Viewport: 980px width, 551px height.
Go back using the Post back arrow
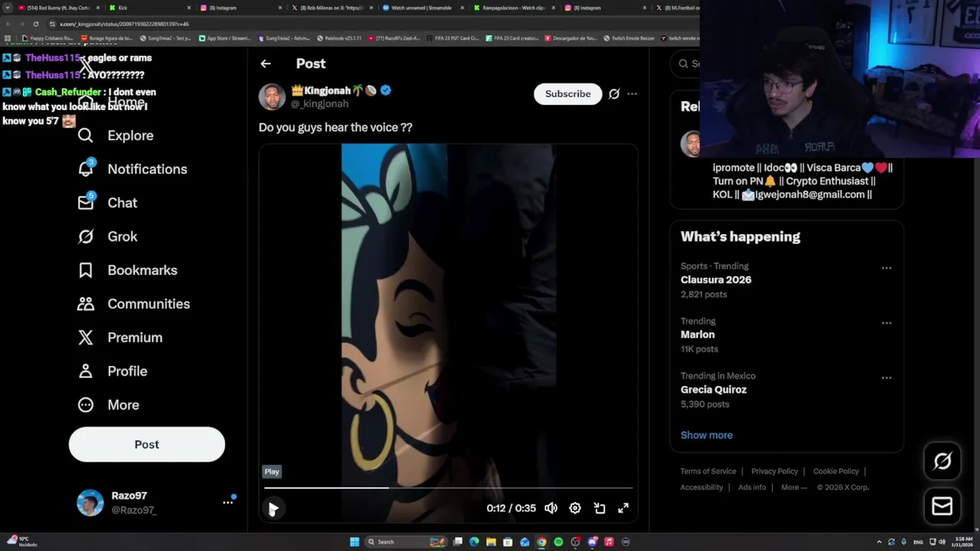(x=265, y=64)
